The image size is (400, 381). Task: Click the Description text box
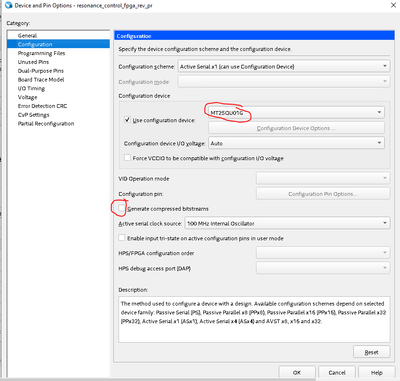click(x=254, y=319)
